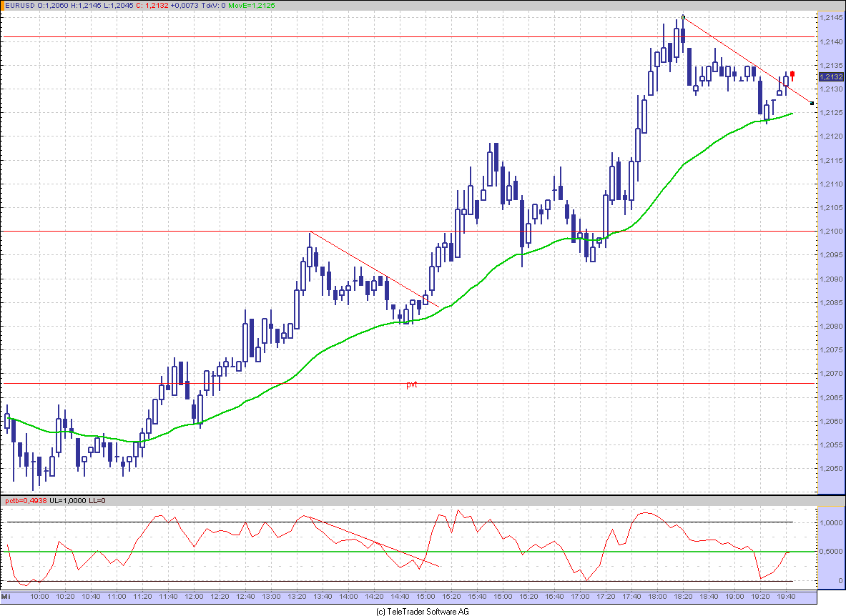The image size is (846, 616).
Task: Click the 13:00 label on time axis
Action: pos(271,597)
